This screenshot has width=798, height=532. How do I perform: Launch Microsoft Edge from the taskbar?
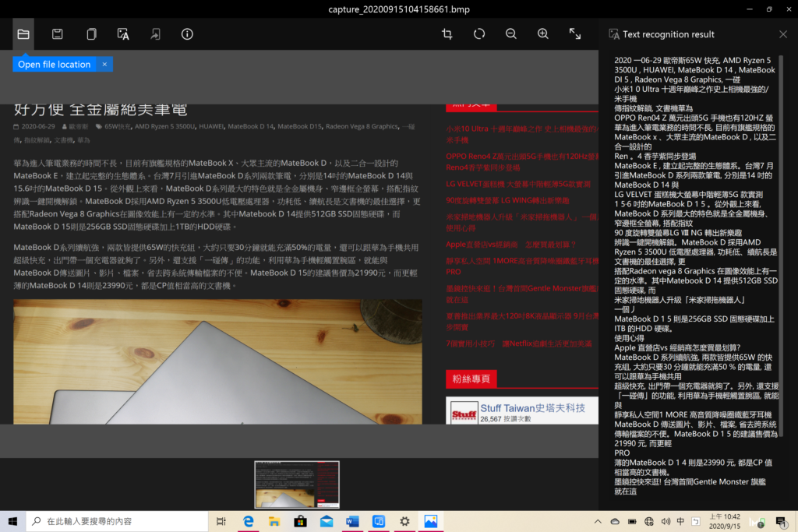tap(249, 521)
